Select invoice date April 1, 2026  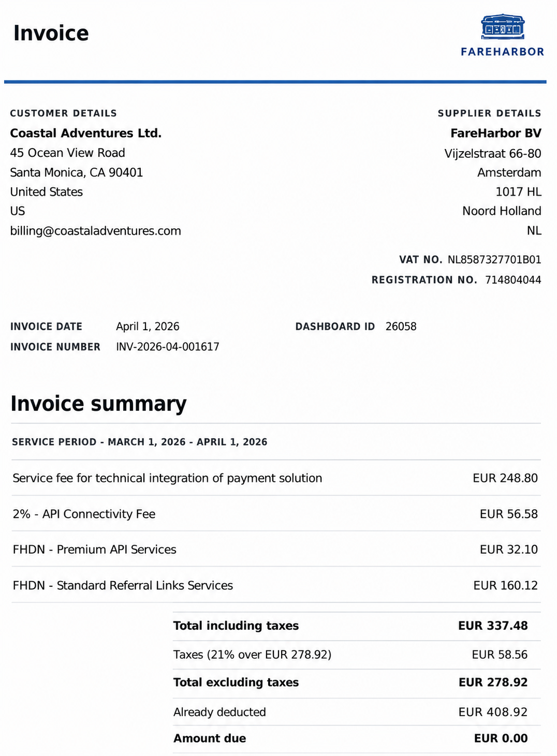(148, 327)
